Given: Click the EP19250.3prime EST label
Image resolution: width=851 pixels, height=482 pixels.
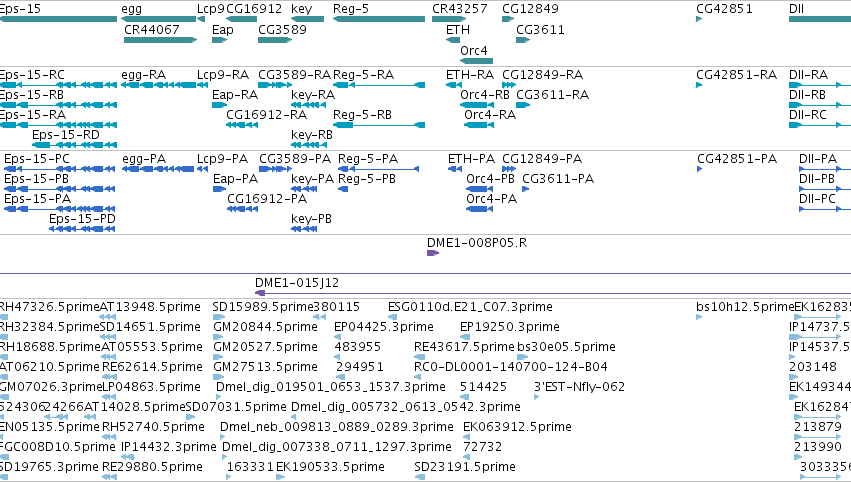Looking at the screenshot, I should [510, 327].
